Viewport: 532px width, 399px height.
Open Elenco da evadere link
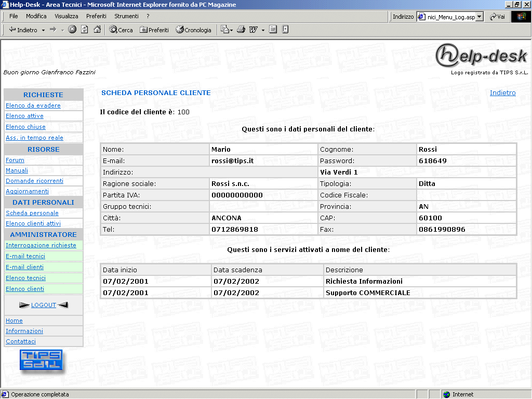coord(33,105)
